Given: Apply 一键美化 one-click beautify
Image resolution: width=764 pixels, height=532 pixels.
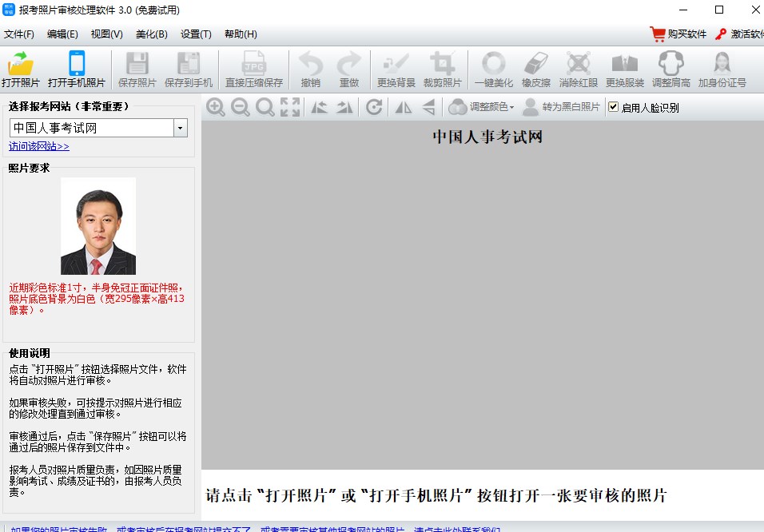Looking at the screenshot, I should (493, 69).
